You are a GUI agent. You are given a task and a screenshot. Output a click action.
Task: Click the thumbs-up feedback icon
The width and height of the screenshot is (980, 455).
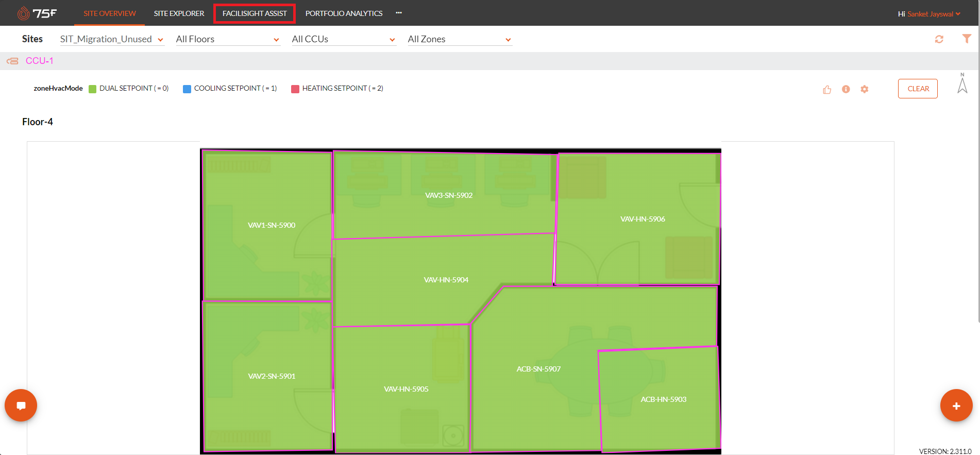827,89
